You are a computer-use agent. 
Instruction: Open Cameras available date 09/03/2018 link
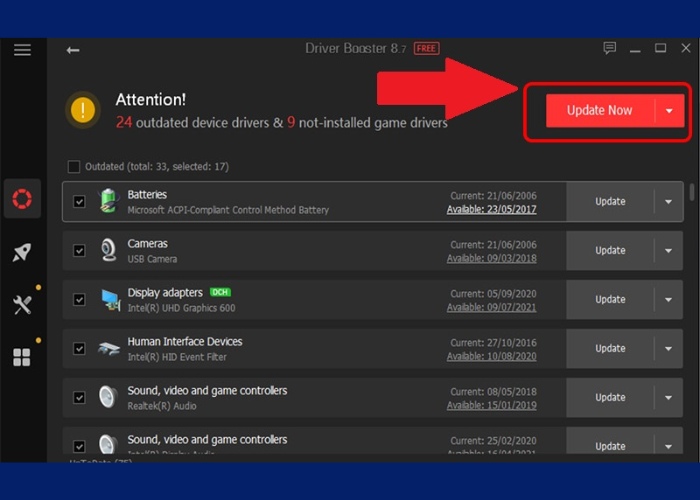pos(492,259)
